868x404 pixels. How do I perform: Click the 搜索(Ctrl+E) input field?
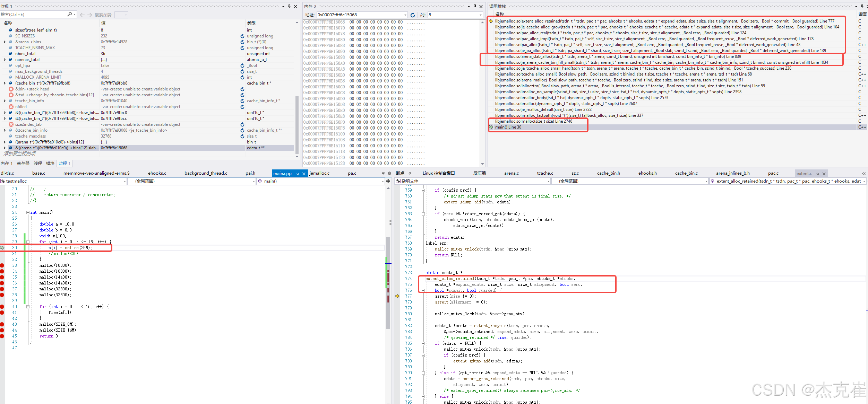pos(35,14)
